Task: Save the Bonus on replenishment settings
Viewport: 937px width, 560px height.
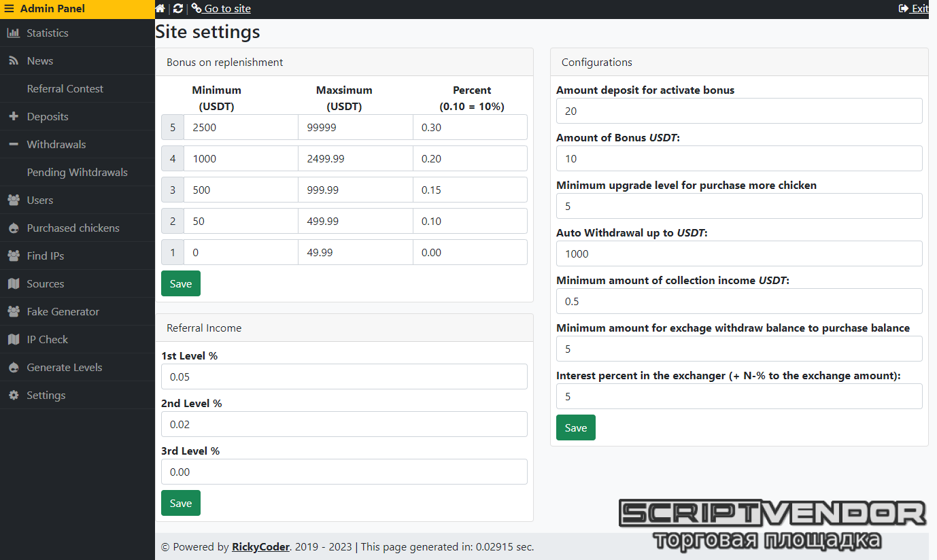Action: [181, 283]
